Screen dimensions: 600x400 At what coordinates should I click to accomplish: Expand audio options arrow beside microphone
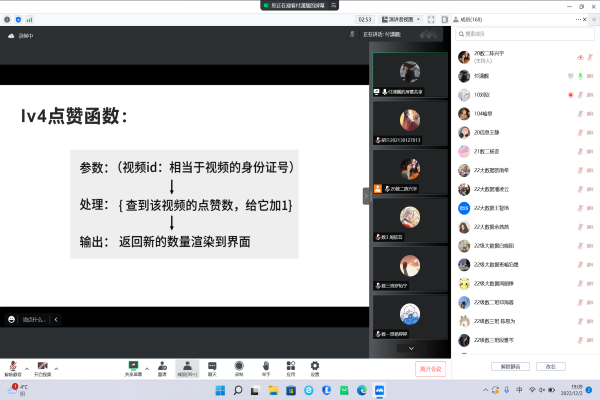(x=25, y=363)
